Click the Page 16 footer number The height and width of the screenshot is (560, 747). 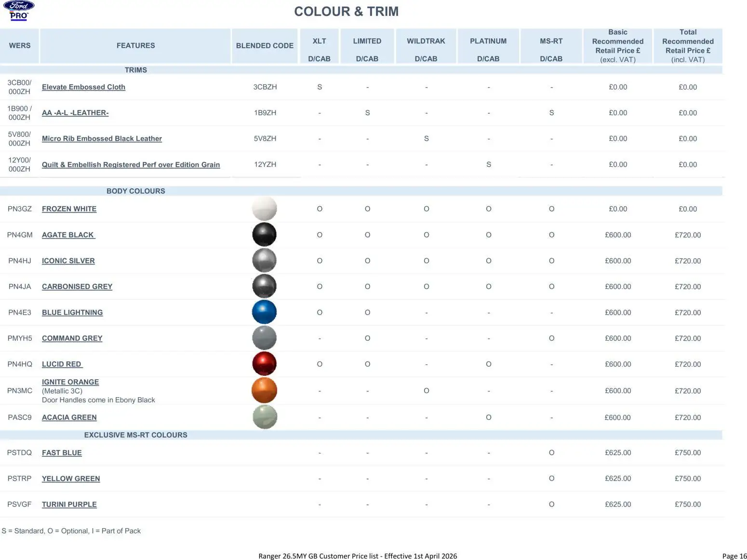[x=734, y=556]
